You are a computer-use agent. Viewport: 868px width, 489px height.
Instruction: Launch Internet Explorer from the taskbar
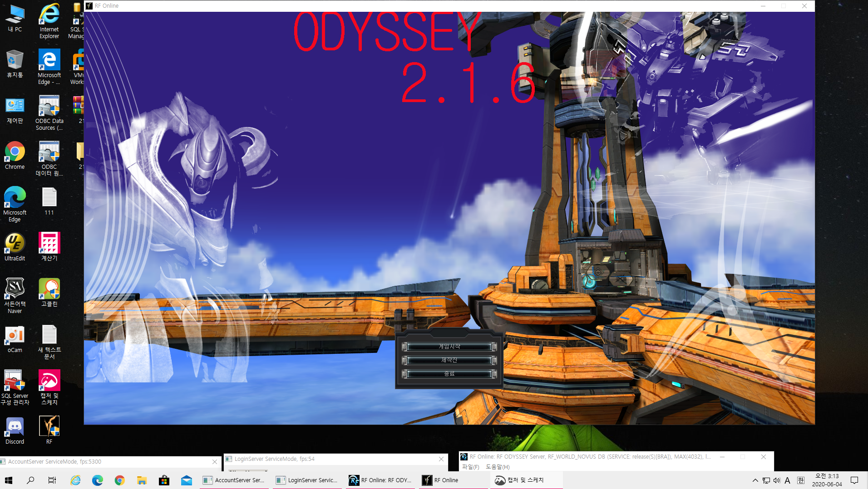pos(75,480)
